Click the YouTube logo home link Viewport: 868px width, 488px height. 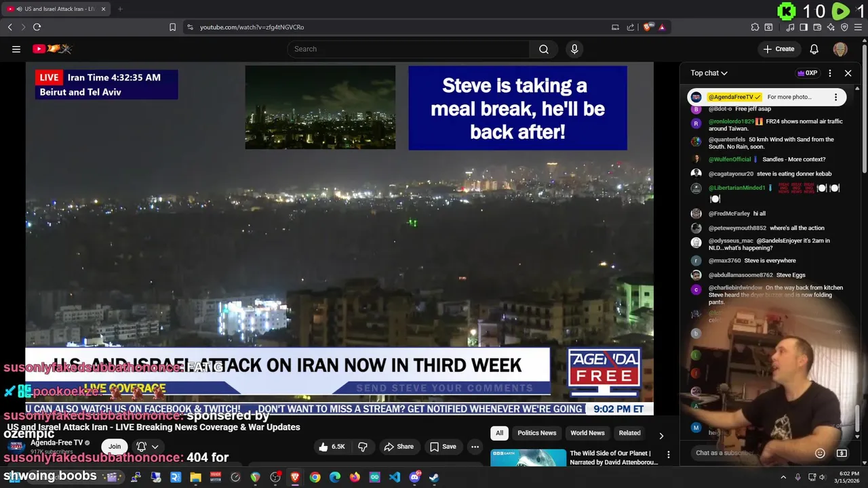tap(52, 49)
